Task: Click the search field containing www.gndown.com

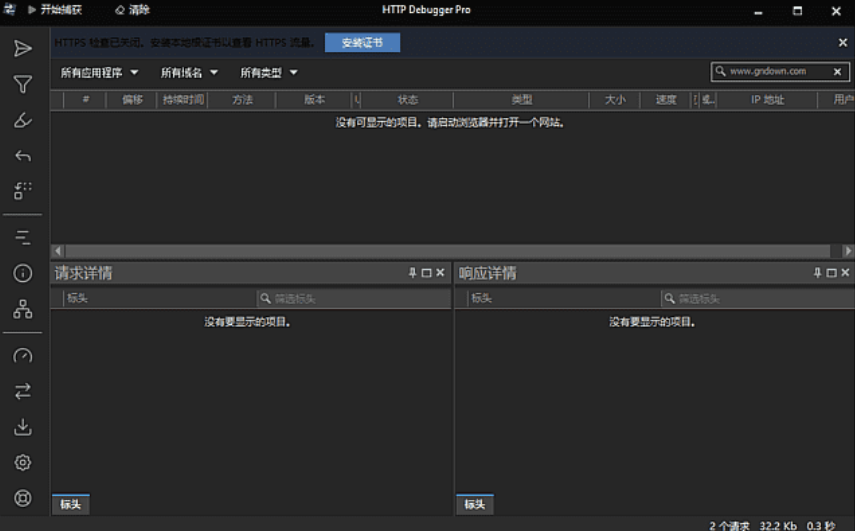Action: (780, 71)
